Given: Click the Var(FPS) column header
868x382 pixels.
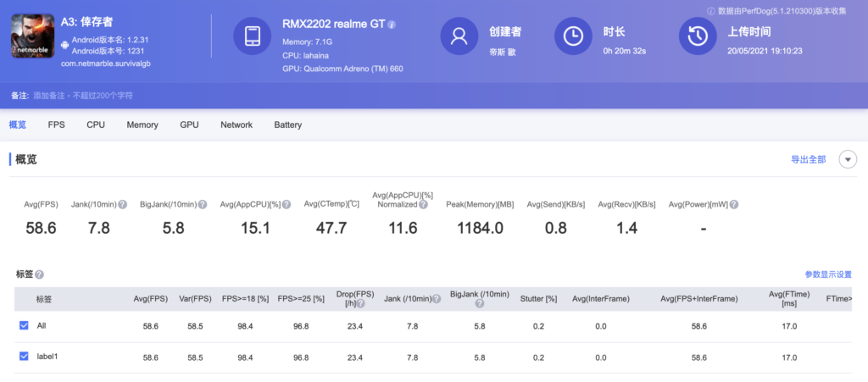Looking at the screenshot, I should pos(196,299).
